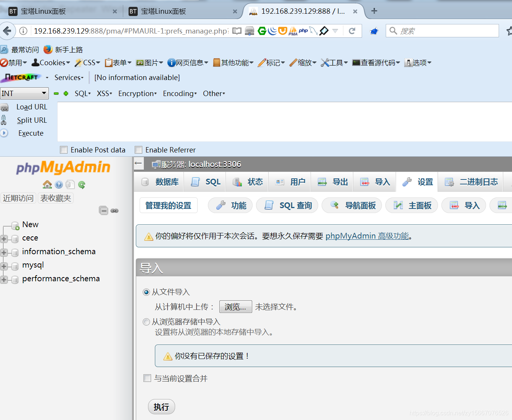Expand the information_schema database node

4,253
